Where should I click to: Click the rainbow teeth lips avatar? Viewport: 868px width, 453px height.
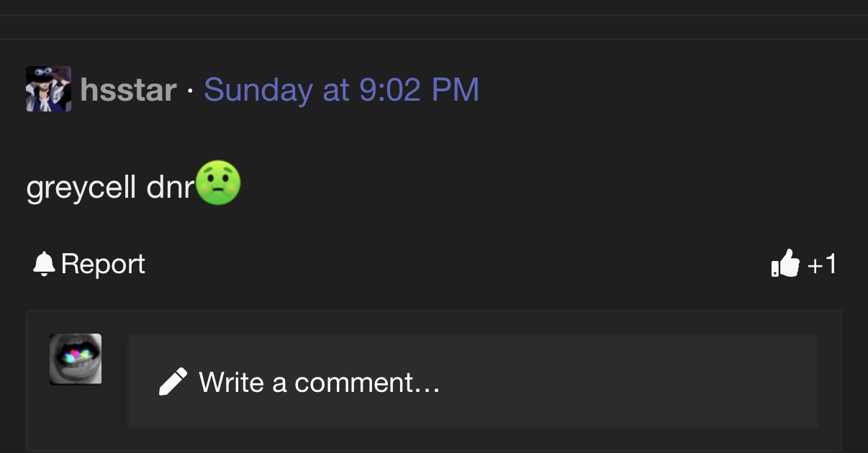pos(76,359)
